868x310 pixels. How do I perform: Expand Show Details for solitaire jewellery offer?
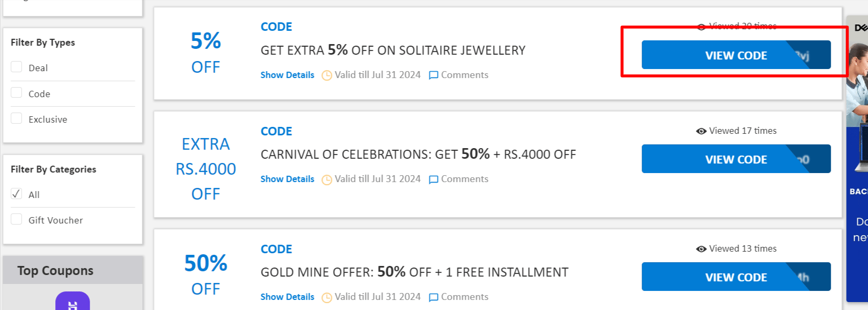point(287,75)
